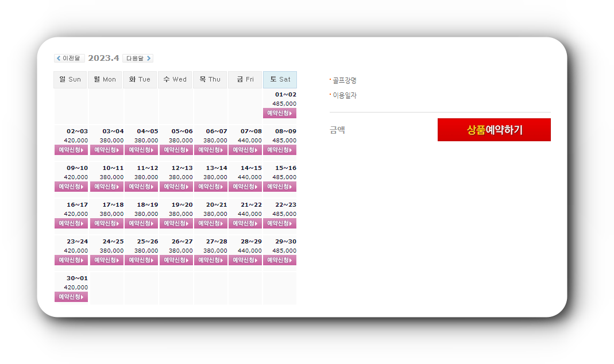This screenshot has height=364, width=614.
Task: Click 예약신청 for dates 28~29
Action: click(245, 260)
